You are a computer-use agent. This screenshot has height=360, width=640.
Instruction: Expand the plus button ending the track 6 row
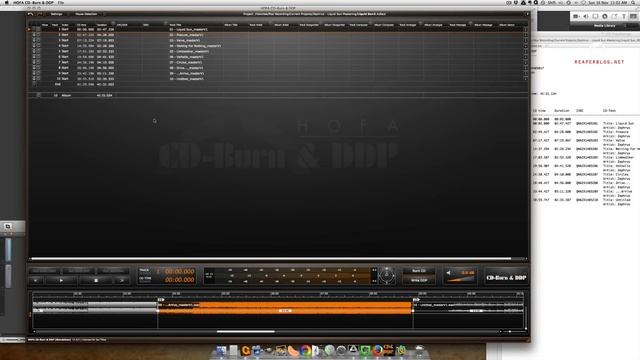[x=525, y=57]
